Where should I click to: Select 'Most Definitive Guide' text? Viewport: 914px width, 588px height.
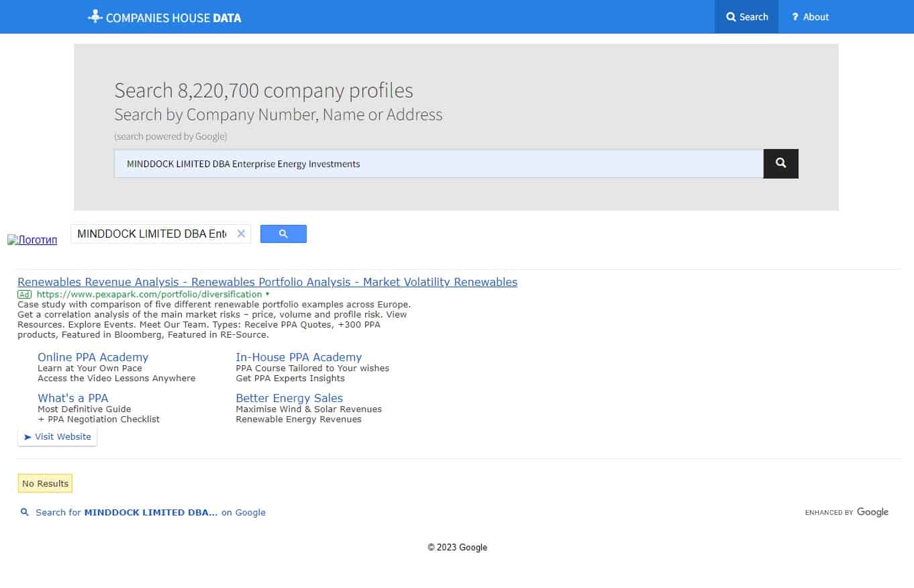(85, 409)
